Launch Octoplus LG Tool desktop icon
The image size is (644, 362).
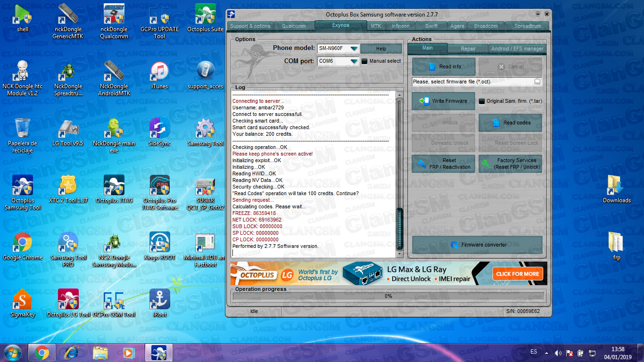point(68,304)
